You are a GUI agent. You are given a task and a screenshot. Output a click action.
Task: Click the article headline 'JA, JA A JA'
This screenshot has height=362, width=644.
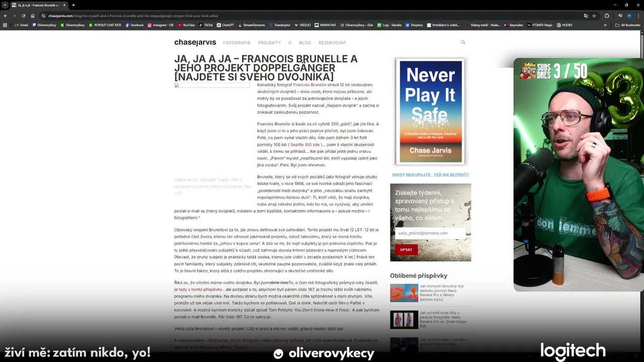tap(266, 68)
